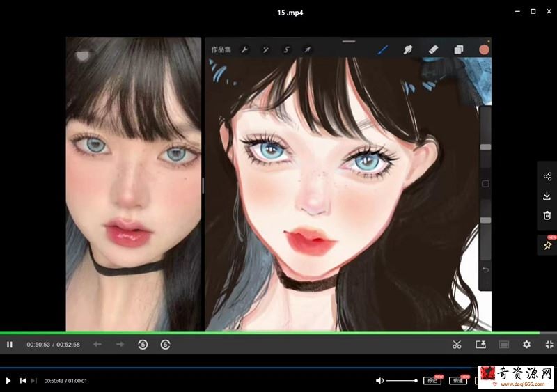The height and width of the screenshot is (392, 557).
Task: Click the Procreate undo arrow in sidebar
Action: point(485,270)
